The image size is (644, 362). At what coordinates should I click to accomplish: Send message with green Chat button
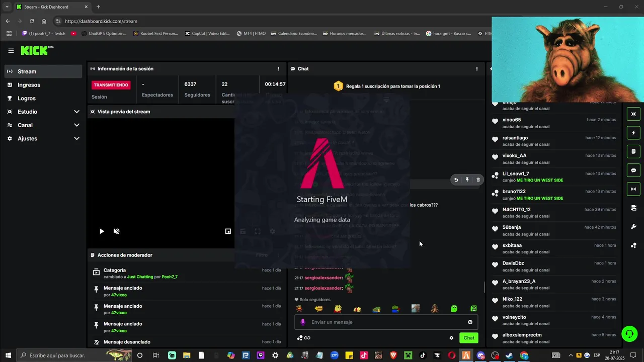[469, 338]
